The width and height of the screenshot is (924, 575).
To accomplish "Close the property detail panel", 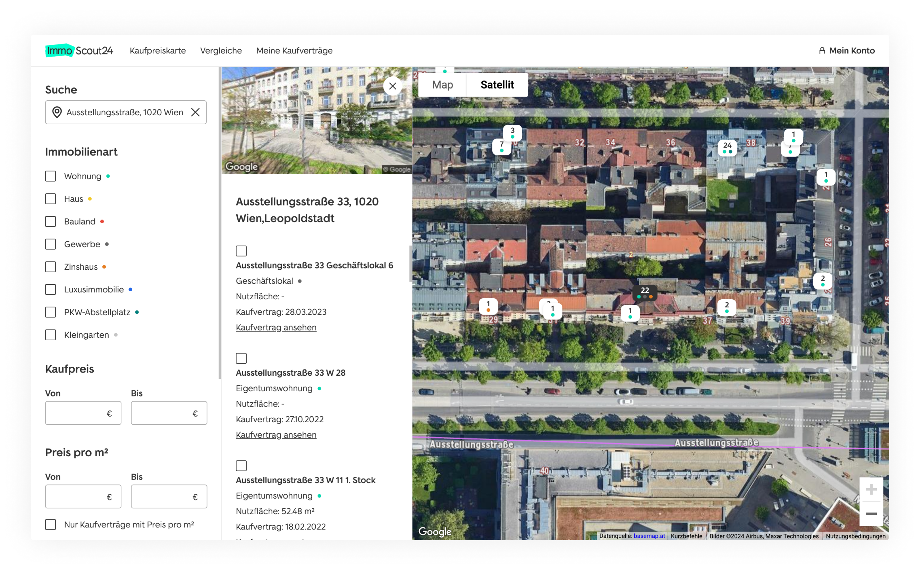I will [392, 86].
